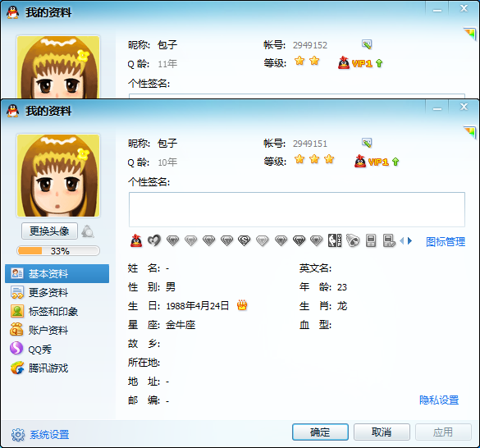Select 基本资料 tab in sidebar

[x=57, y=273]
